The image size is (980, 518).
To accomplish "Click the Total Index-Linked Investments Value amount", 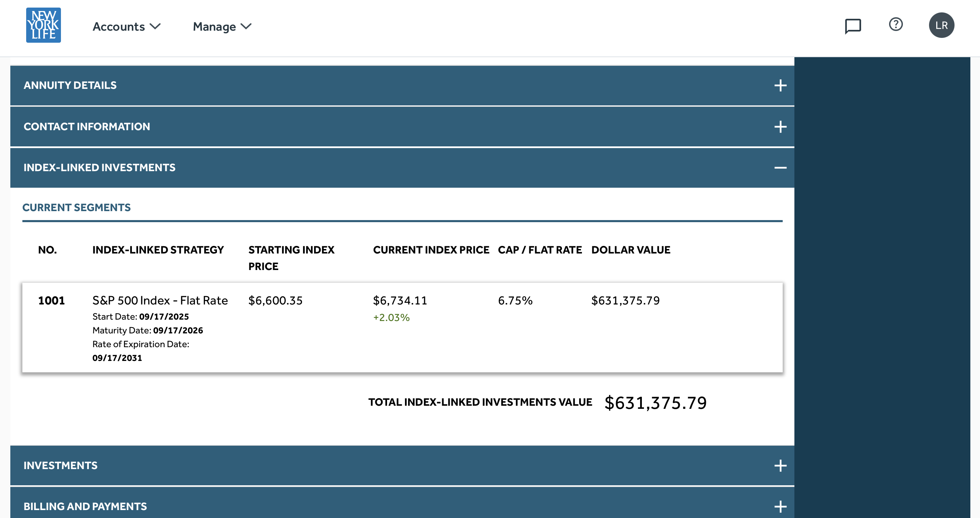I will [x=656, y=402].
